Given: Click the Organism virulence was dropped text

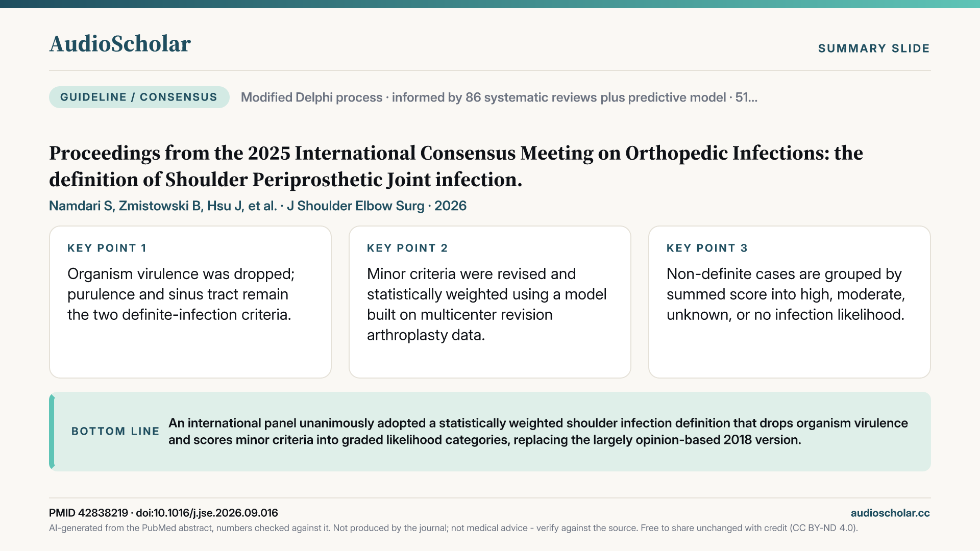Looking at the screenshot, I should (181, 294).
